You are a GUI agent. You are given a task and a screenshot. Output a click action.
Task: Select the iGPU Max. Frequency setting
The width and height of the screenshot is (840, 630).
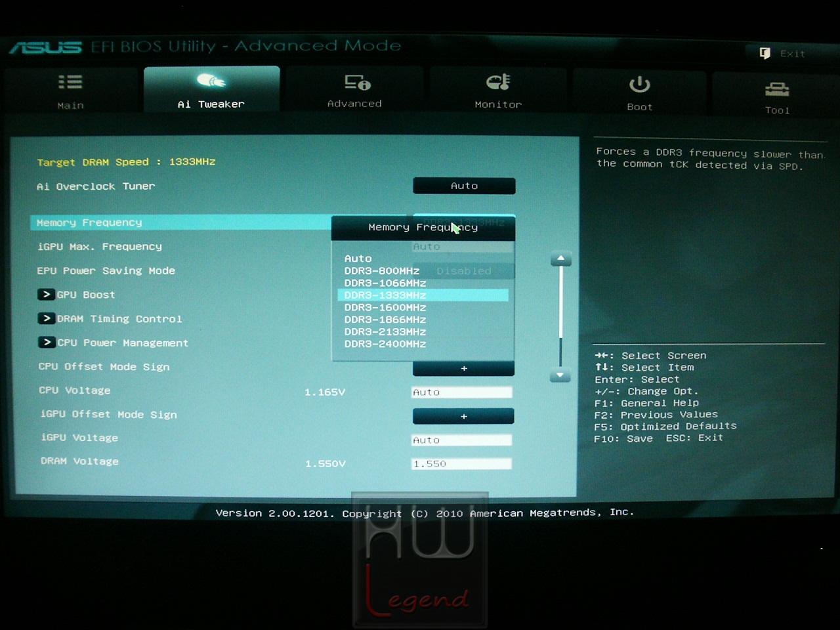[x=100, y=247]
